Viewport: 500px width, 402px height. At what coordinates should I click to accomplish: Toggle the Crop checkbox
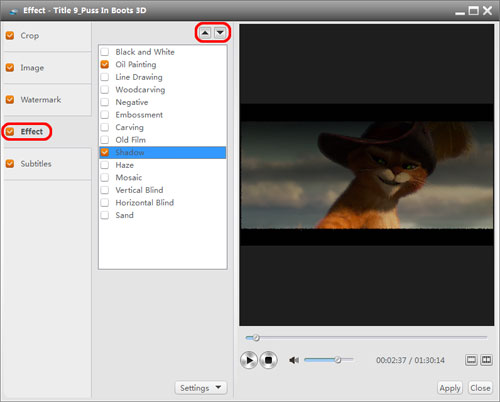[10, 35]
